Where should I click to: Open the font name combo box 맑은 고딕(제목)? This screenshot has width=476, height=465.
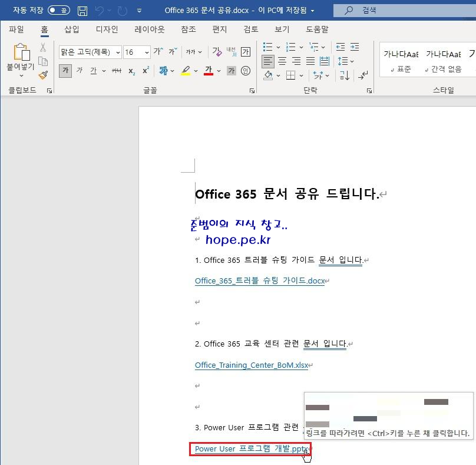[x=90, y=52]
